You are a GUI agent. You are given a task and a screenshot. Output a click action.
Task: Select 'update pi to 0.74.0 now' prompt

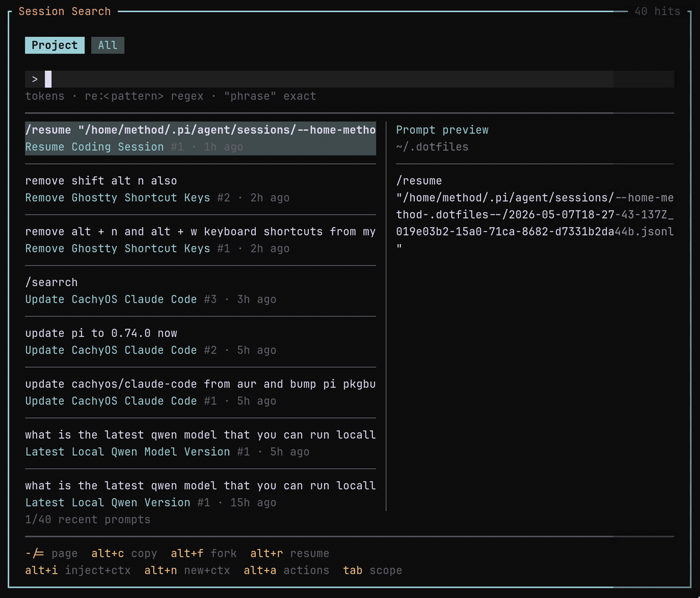coord(101,334)
